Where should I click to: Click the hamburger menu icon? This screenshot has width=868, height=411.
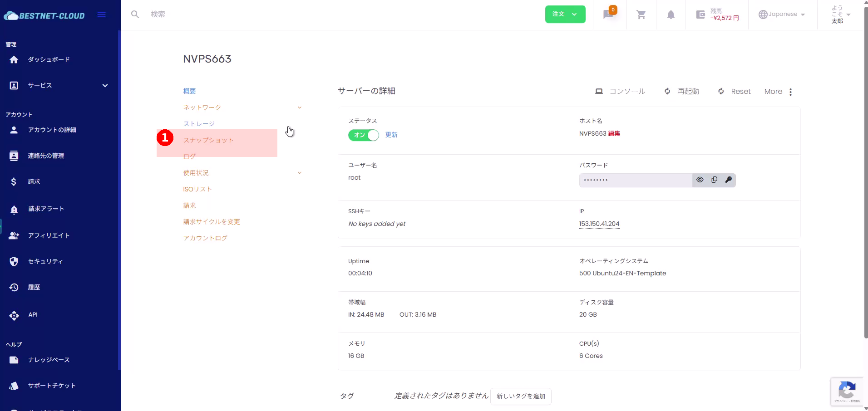(102, 15)
